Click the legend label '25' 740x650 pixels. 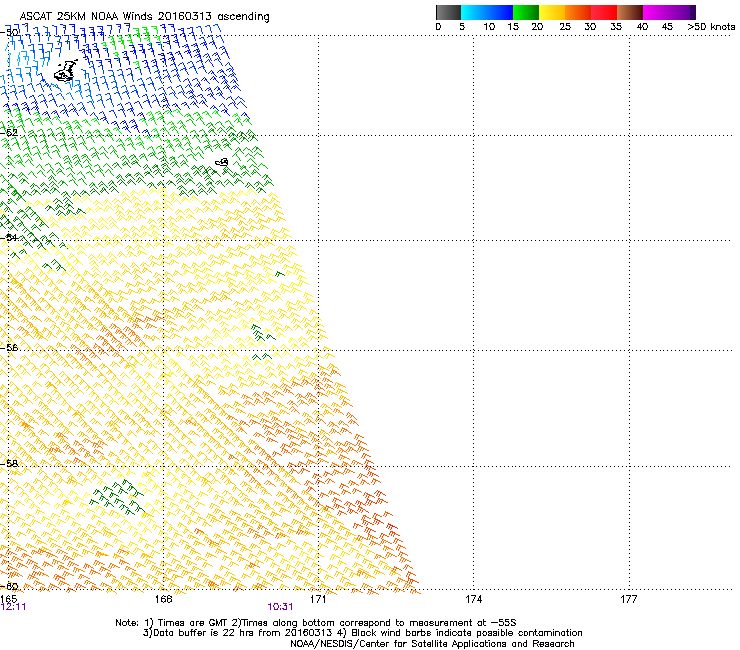tap(565, 27)
